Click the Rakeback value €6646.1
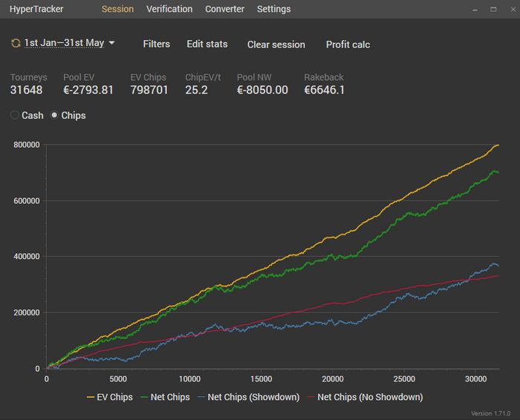Image resolution: width=520 pixels, height=420 pixels. (325, 90)
